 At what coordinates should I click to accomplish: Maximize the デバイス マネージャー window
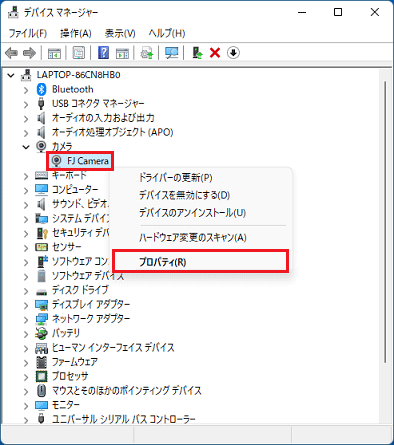(x=338, y=13)
